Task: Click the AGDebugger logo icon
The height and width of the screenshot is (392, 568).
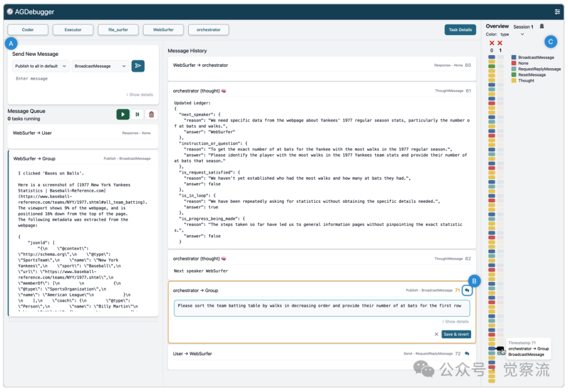Action: 10,12
